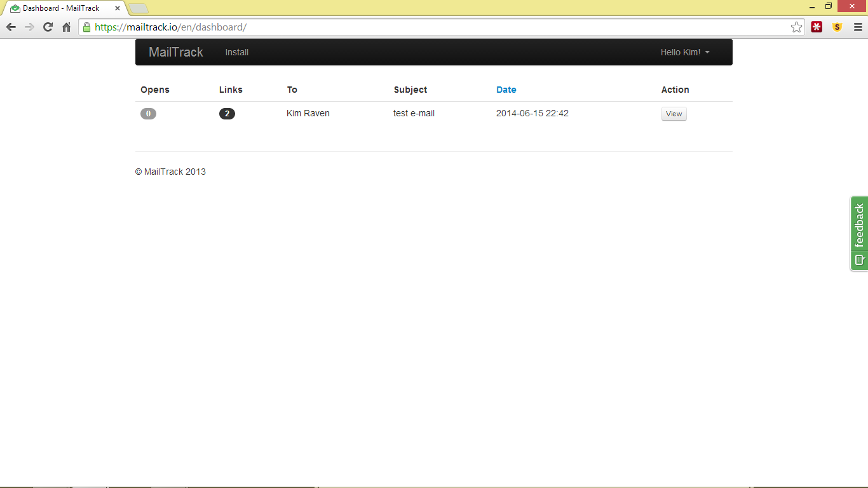The width and height of the screenshot is (868, 488).
Task: Open a new browser tab
Action: tap(139, 8)
